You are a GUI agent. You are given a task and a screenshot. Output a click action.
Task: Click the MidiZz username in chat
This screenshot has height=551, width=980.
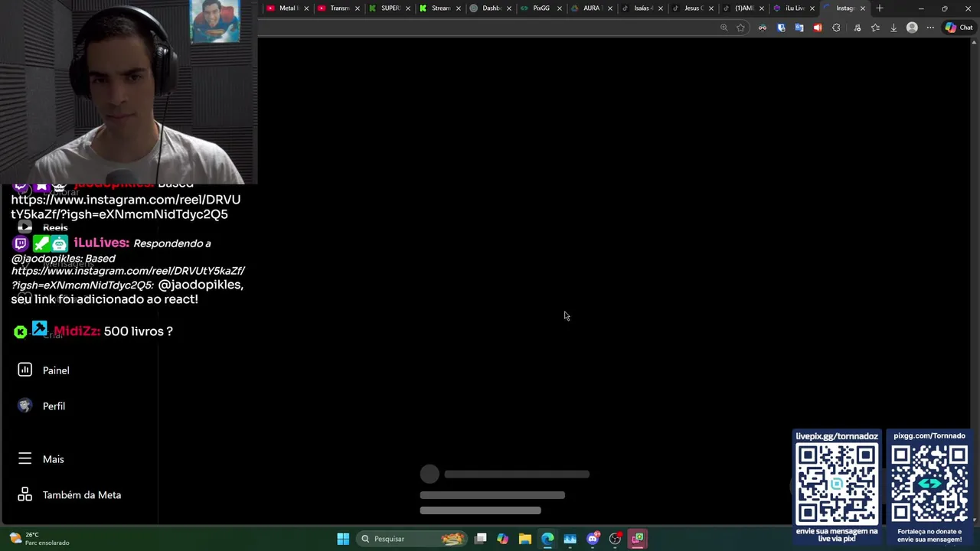(x=77, y=331)
